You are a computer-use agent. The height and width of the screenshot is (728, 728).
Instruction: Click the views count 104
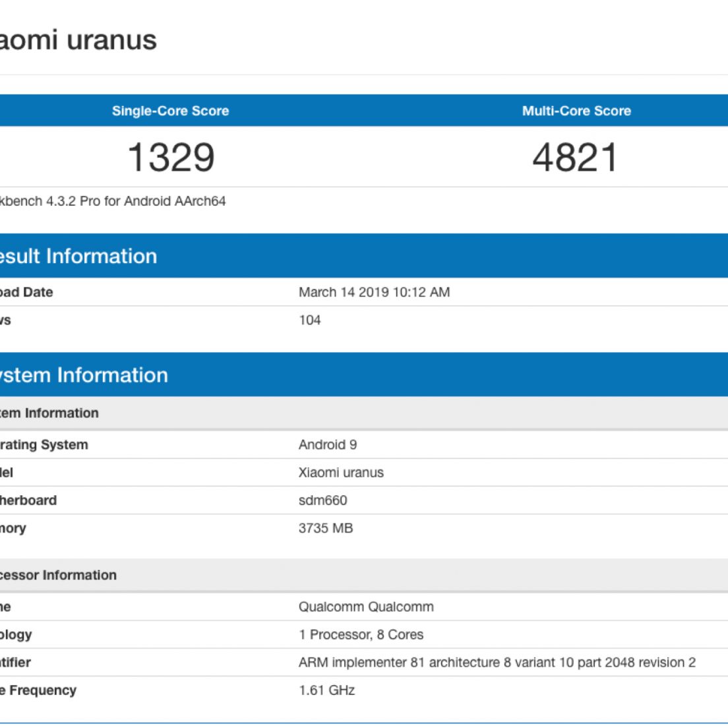click(309, 320)
